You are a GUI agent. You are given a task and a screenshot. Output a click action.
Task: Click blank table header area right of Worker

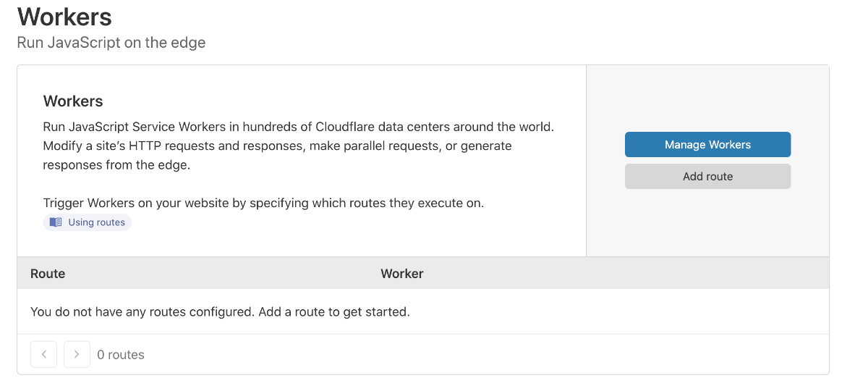point(626,274)
